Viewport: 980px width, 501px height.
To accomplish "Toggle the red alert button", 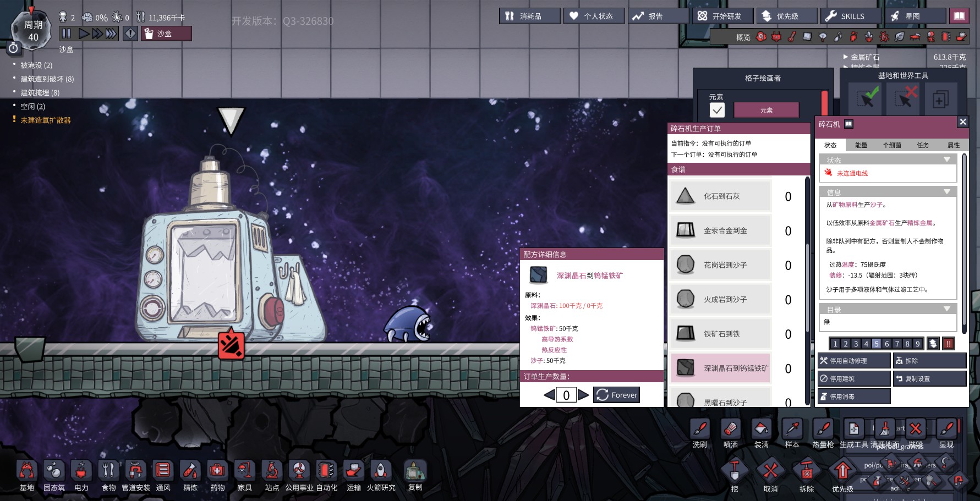I will [130, 34].
